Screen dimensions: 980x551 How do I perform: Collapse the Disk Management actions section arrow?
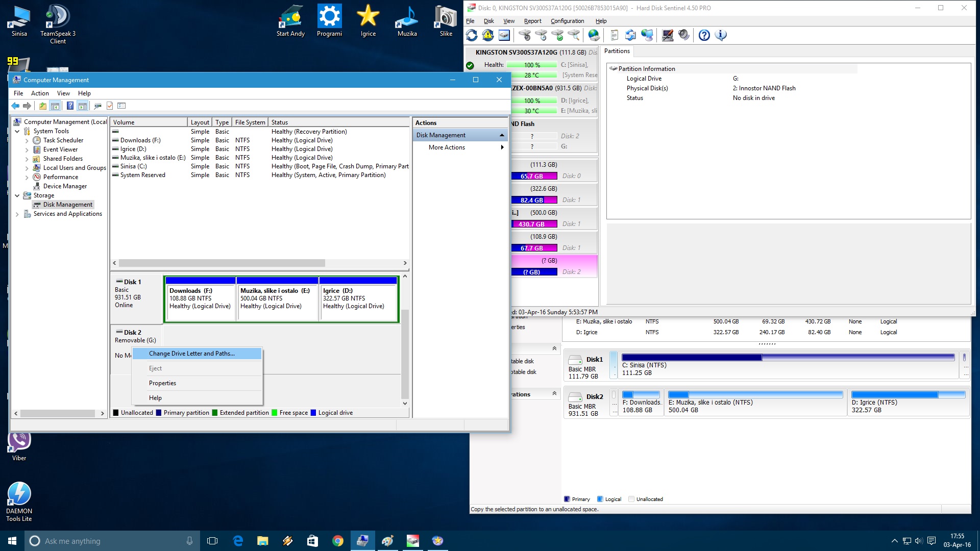(502, 135)
